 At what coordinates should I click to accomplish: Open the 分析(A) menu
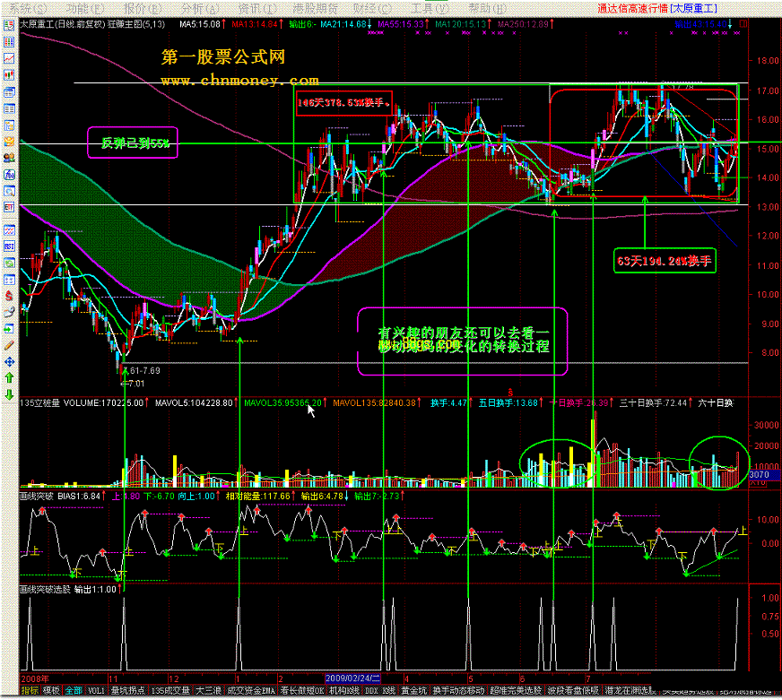(200, 8)
